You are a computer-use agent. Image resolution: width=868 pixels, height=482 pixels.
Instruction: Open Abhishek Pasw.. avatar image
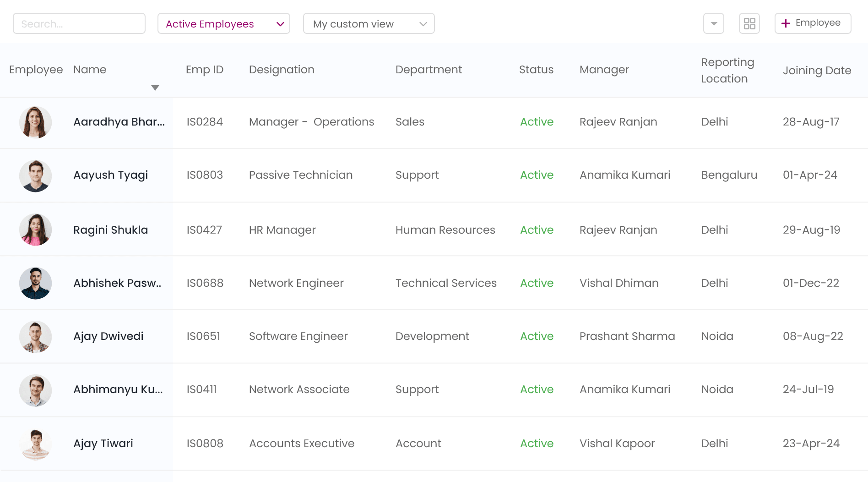(x=35, y=283)
